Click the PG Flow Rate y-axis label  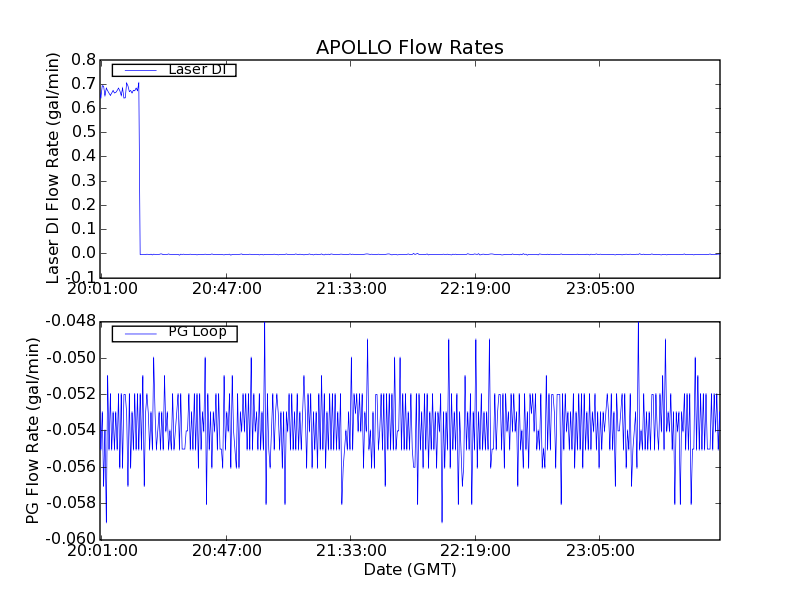(x=33, y=430)
